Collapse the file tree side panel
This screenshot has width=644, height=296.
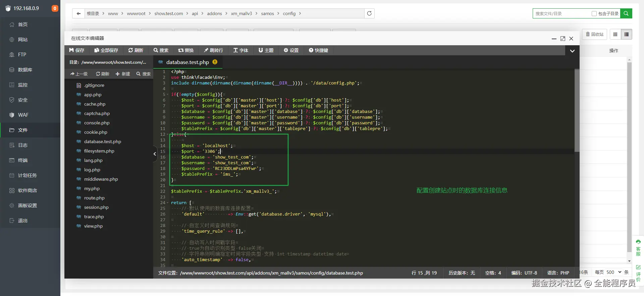pos(155,154)
